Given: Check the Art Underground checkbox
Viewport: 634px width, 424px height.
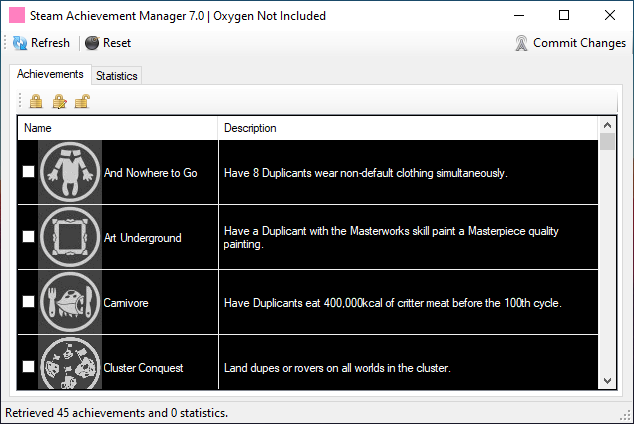Looking at the screenshot, I should click(28, 236).
